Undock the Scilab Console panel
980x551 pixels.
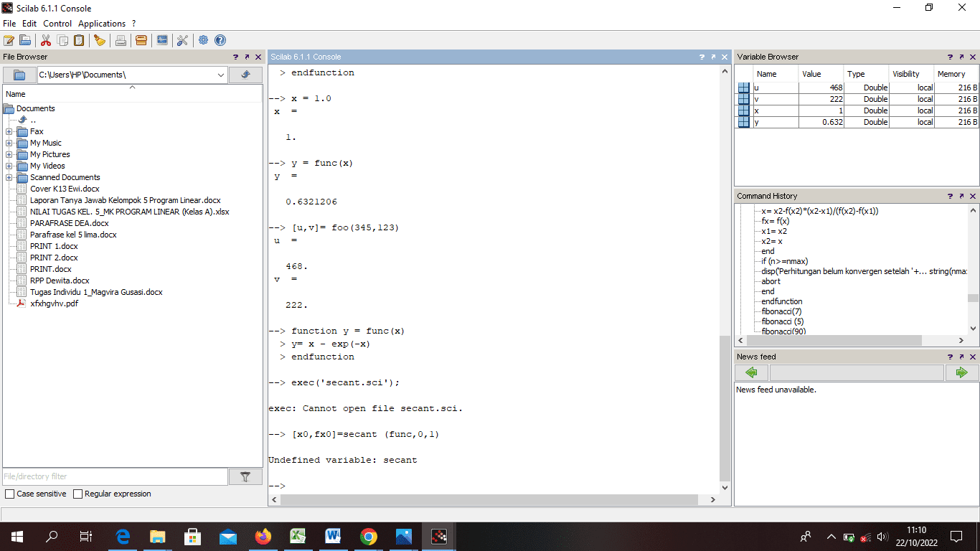713,57
